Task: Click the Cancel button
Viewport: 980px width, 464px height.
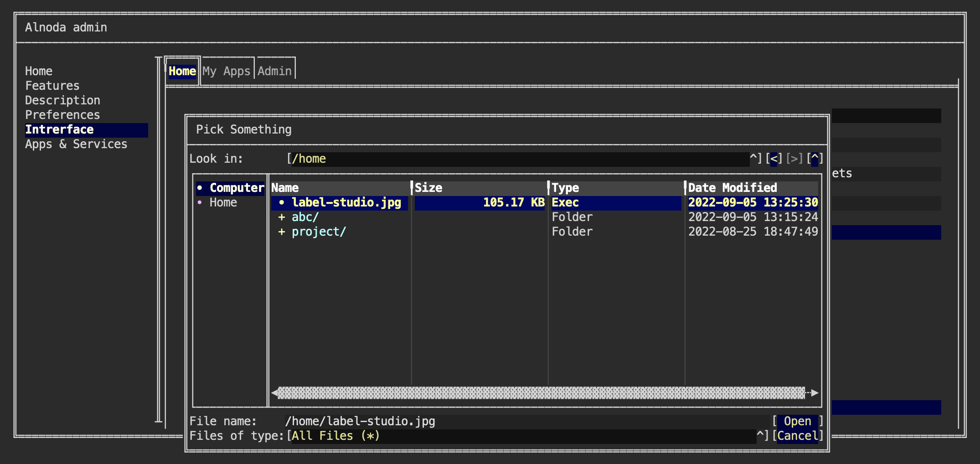Action: 798,436
